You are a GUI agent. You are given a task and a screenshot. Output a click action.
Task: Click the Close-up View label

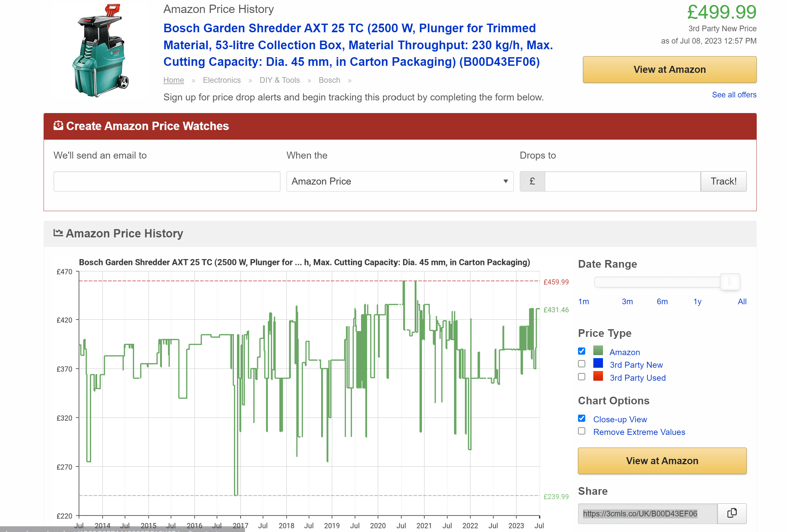[x=620, y=420]
